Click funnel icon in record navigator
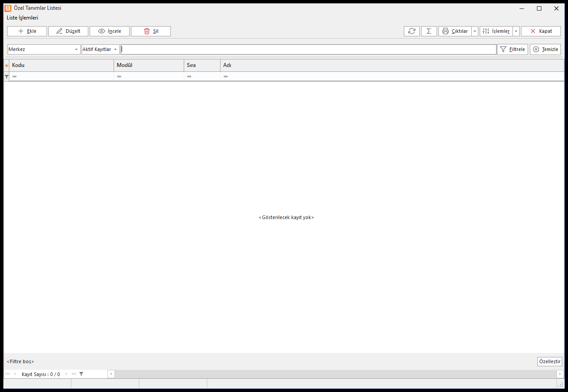Viewport: 568px width, 392px height. point(81,374)
